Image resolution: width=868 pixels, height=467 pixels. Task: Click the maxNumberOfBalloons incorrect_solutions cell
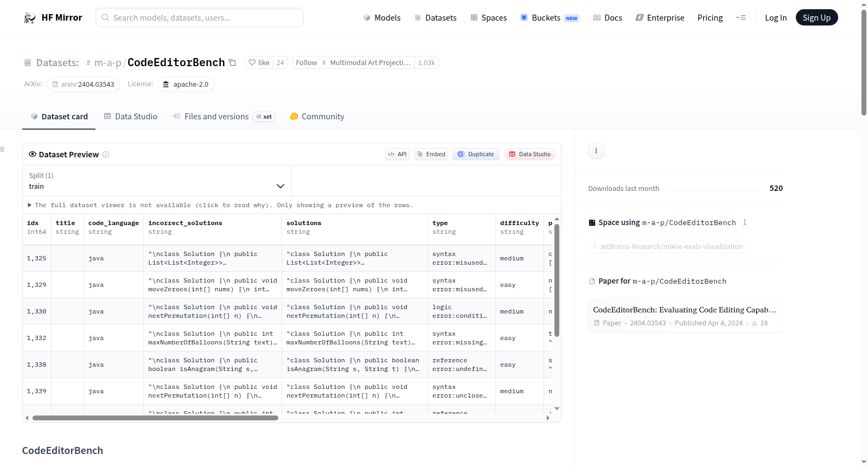[x=213, y=338]
